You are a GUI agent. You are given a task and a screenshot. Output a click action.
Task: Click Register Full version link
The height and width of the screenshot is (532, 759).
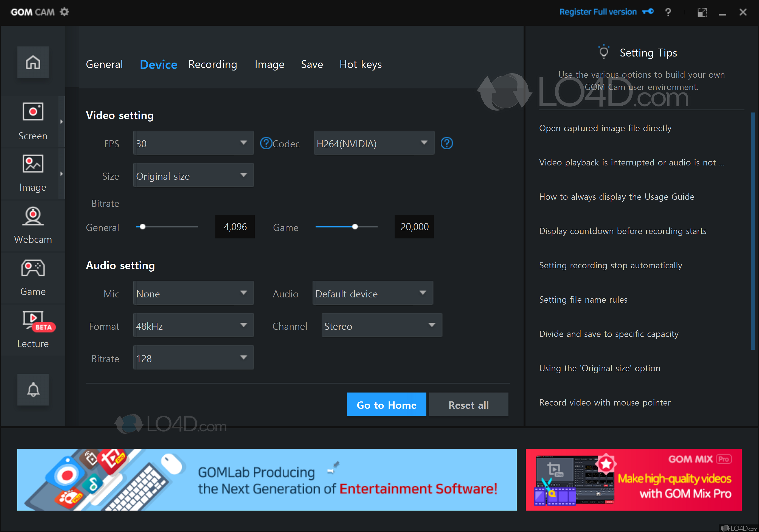click(598, 12)
